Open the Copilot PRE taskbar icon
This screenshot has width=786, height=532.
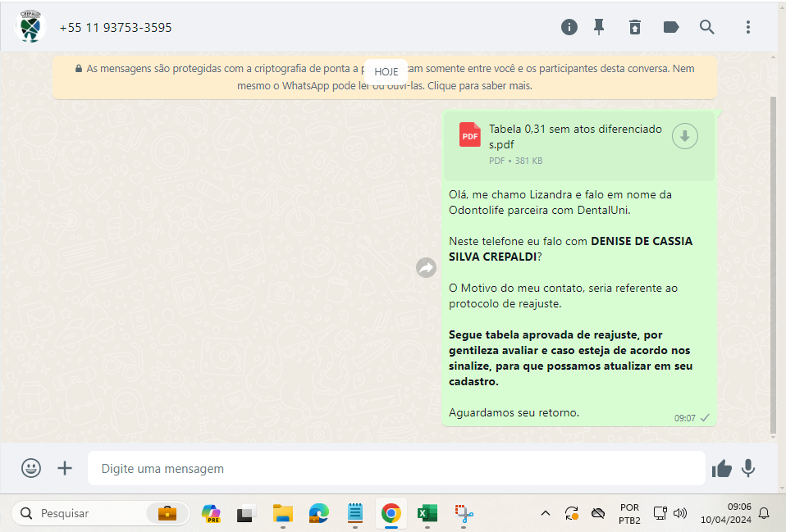(x=211, y=513)
